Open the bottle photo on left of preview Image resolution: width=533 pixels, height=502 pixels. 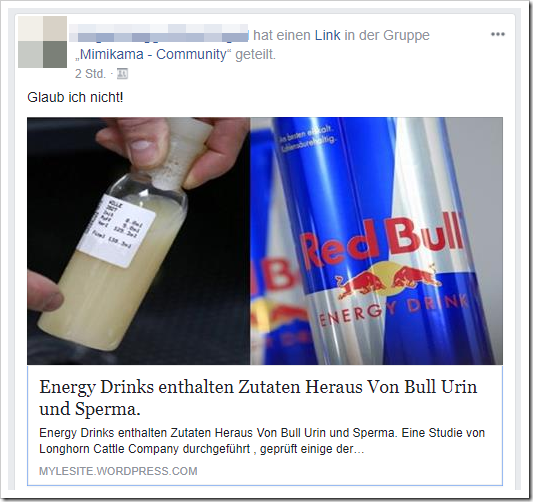(139, 241)
